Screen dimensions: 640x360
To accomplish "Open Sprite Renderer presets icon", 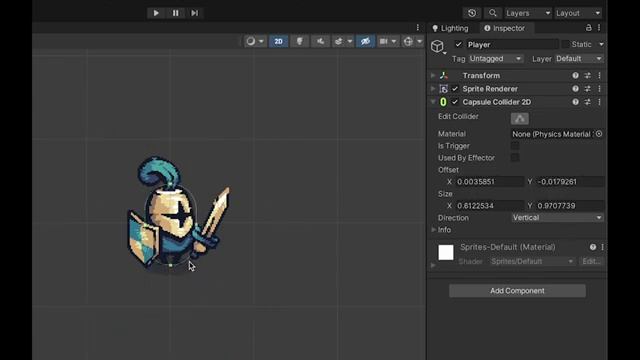I will click(588, 89).
